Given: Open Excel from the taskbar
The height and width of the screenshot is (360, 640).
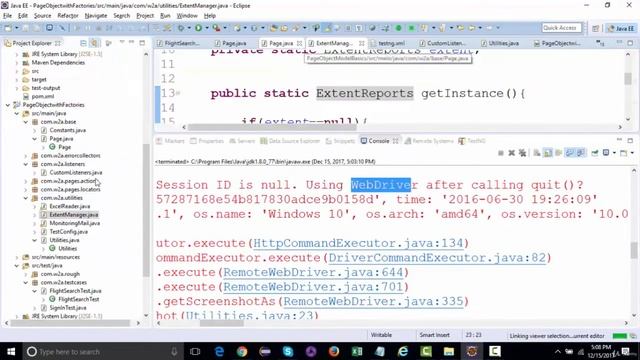Looking at the screenshot, I should pyautogui.click(x=357, y=351).
